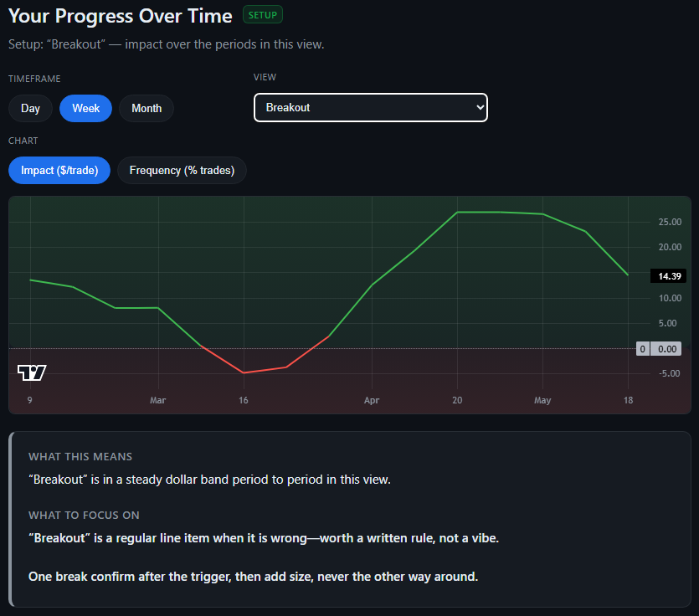Click the 10.00 axis label
The width and height of the screenshot is (699, 616).
click(x=670, y=298)
